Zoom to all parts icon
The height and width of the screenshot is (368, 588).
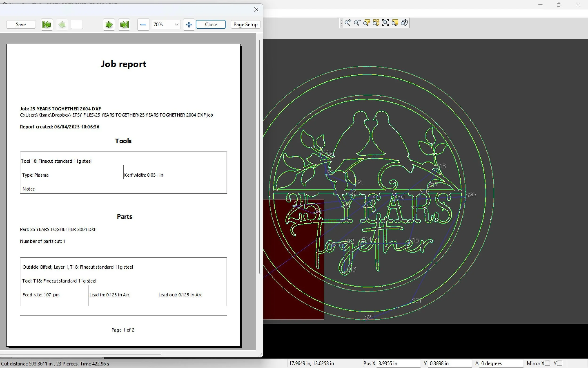click(x=376, y=23)
